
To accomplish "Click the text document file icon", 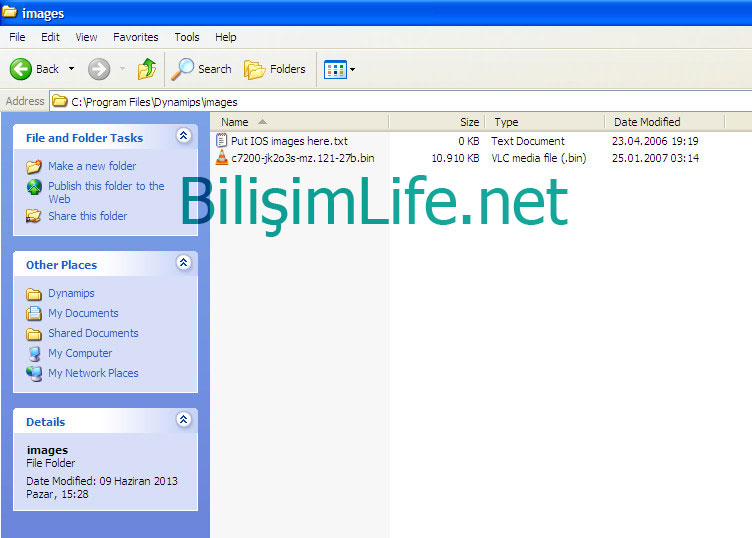I will pyautogui.click(x=221, y=140).
